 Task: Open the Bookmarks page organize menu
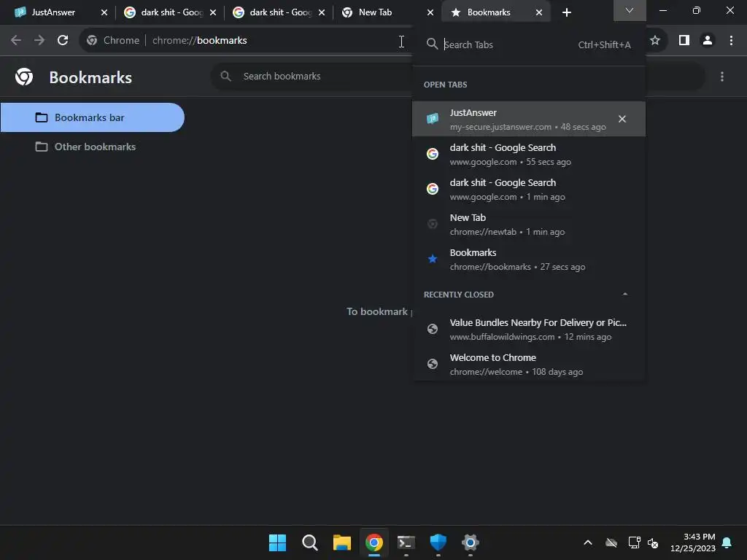[x=722, y=77]
